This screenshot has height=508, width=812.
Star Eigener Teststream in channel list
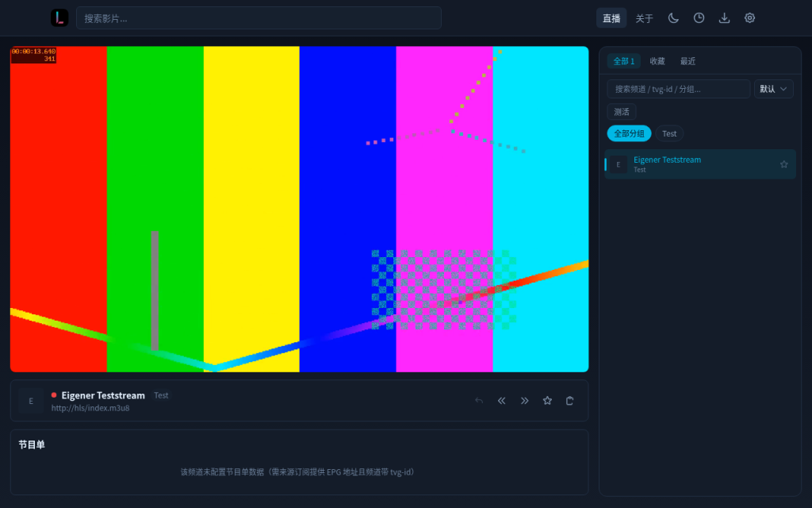click(x=784, y=164)
